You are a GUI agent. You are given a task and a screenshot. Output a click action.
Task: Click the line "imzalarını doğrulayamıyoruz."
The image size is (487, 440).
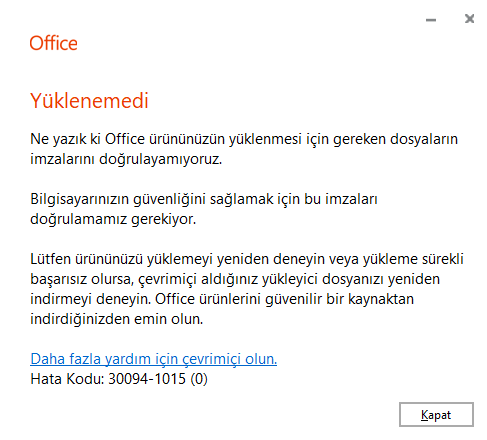[x=126, y=159]
